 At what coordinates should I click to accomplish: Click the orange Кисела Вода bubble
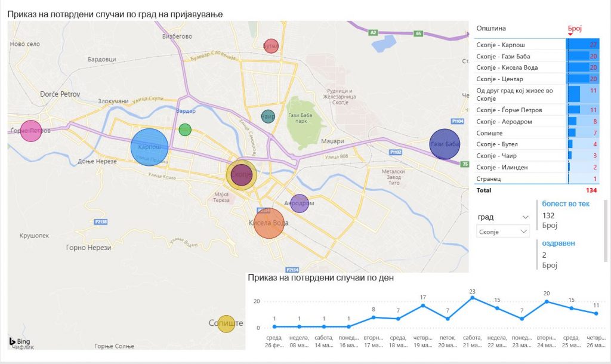click(269, 223)
